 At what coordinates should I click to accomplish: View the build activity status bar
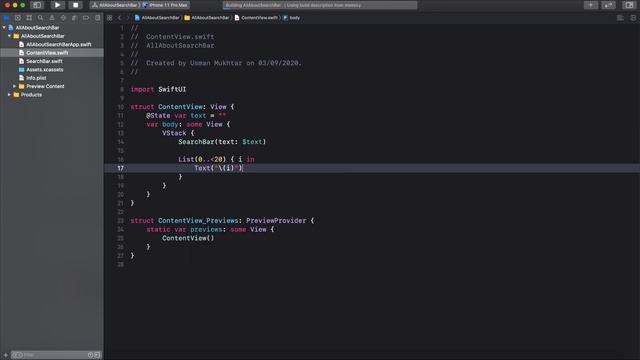pyautogui.click(x=320, y=5)
